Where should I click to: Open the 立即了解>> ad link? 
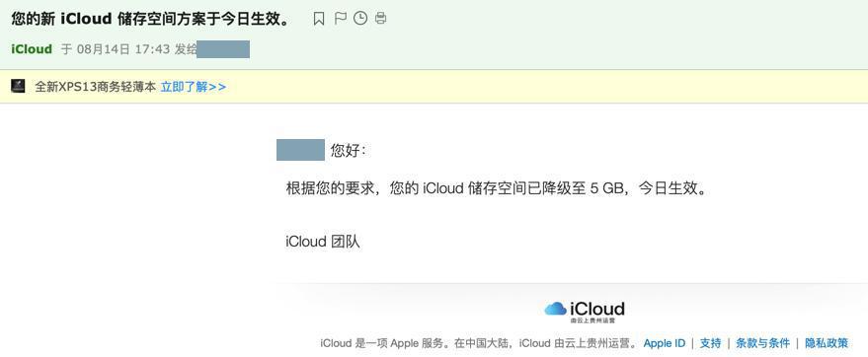(x=194, y=87)
